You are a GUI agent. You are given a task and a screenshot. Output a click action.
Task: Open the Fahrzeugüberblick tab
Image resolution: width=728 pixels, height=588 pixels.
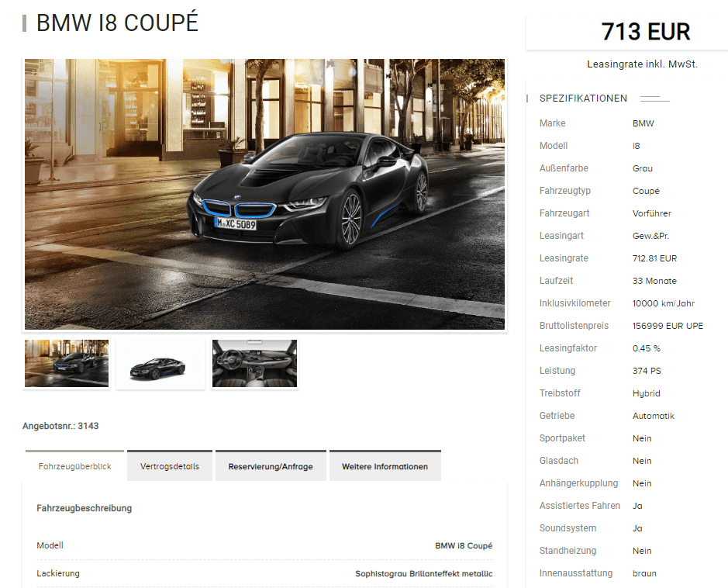(x=74, y=466)
